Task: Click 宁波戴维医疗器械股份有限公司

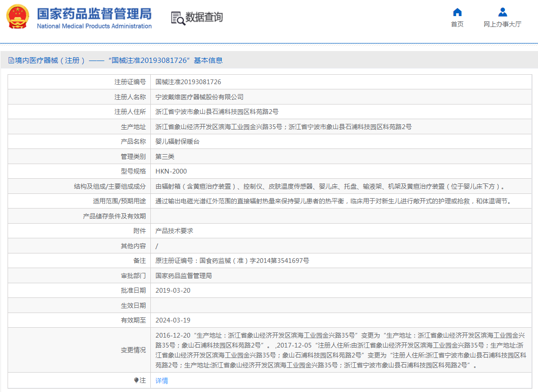Action: 200,97
